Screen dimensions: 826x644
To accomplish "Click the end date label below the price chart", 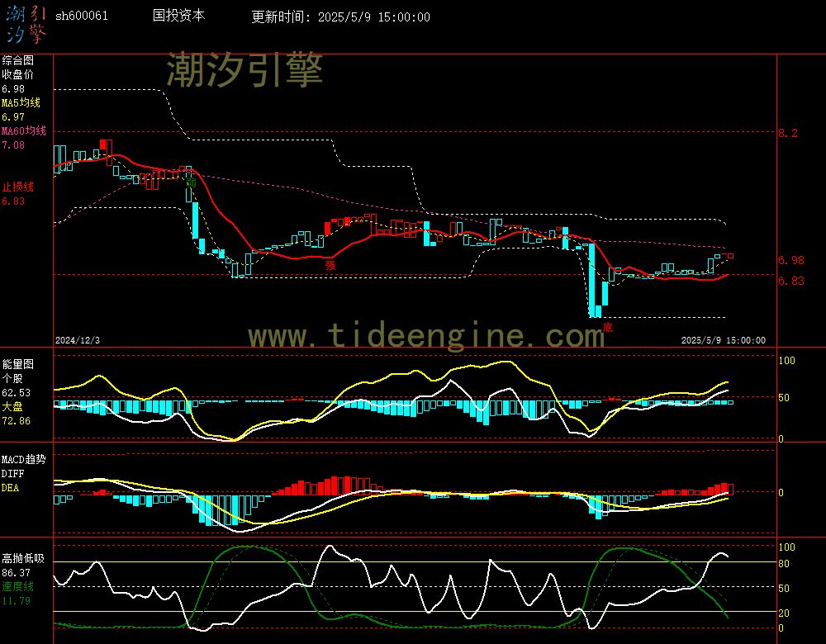I will pyautogui.click(x=724, y=340).
